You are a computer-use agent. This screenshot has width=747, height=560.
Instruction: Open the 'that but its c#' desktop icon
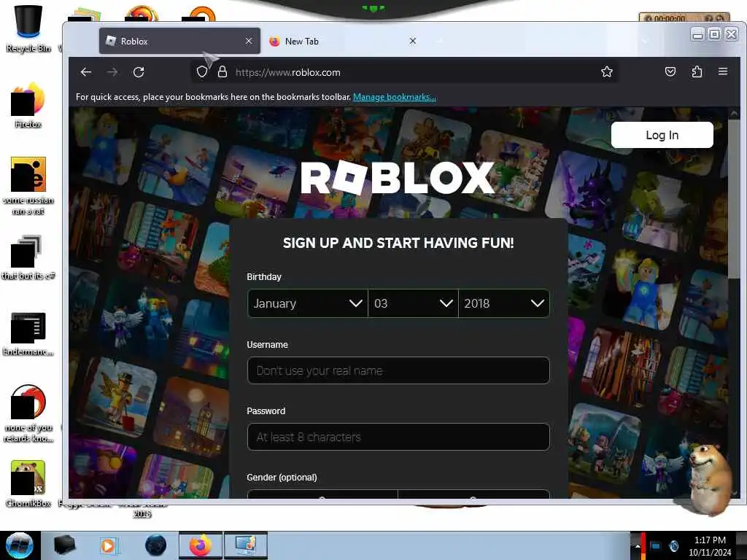point(28,257)
